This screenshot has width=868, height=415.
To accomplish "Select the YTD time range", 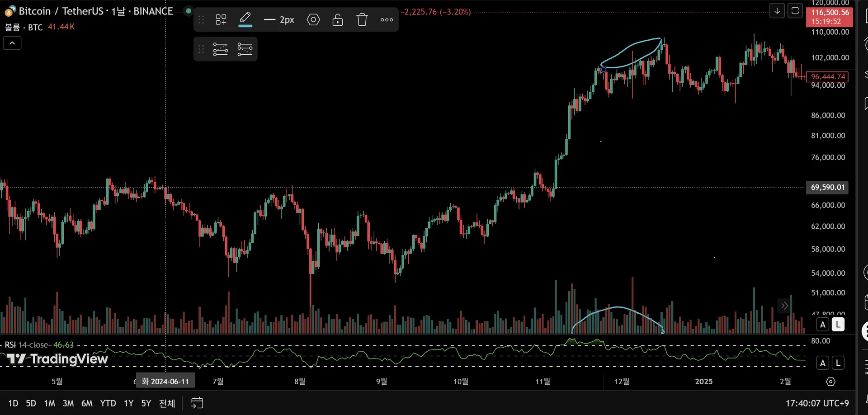I will coord(108,403).
